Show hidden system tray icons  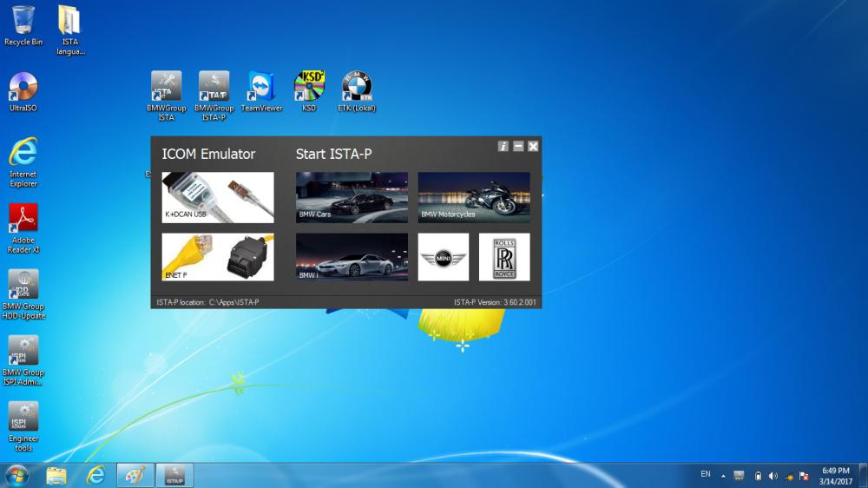click(723, 476)
